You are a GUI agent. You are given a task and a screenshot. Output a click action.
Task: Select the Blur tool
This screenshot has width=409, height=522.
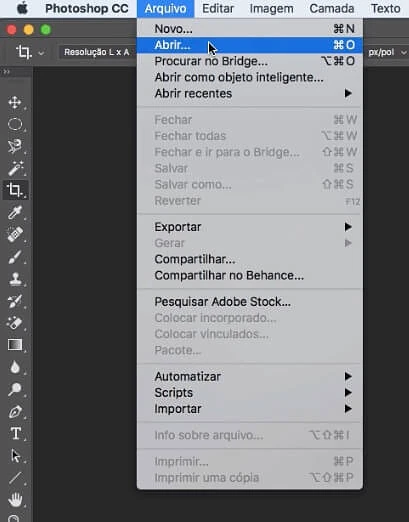[15, 367]
